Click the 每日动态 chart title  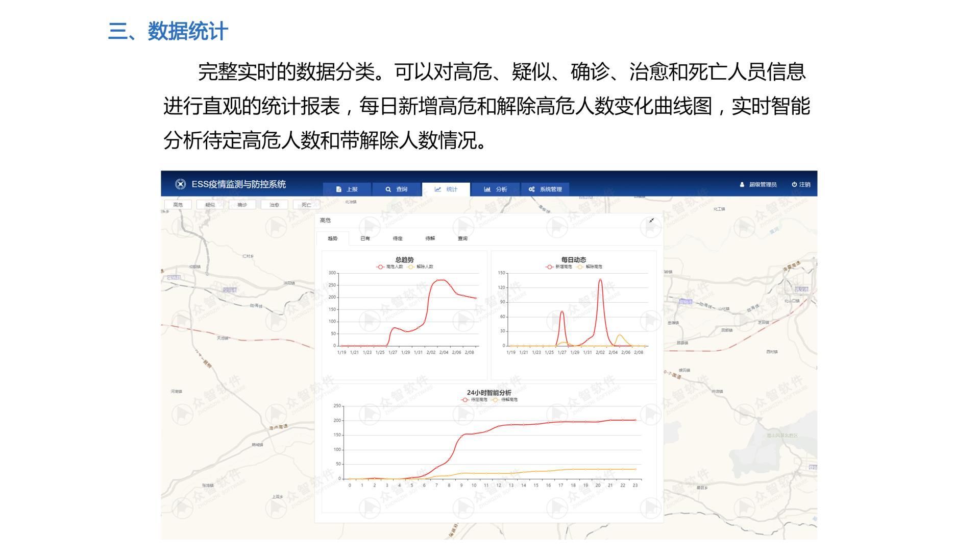coord(574,260)
